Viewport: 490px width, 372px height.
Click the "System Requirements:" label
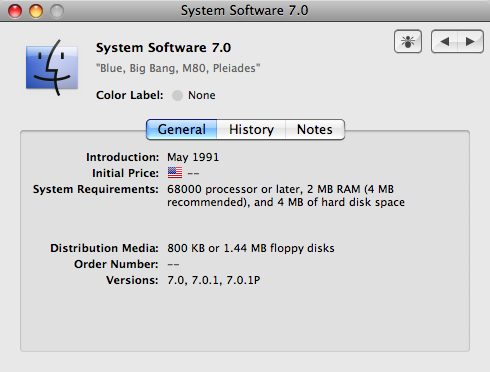click(x=96, y=189)
